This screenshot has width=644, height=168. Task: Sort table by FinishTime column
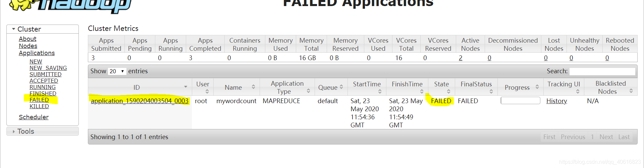coord(407,87)
